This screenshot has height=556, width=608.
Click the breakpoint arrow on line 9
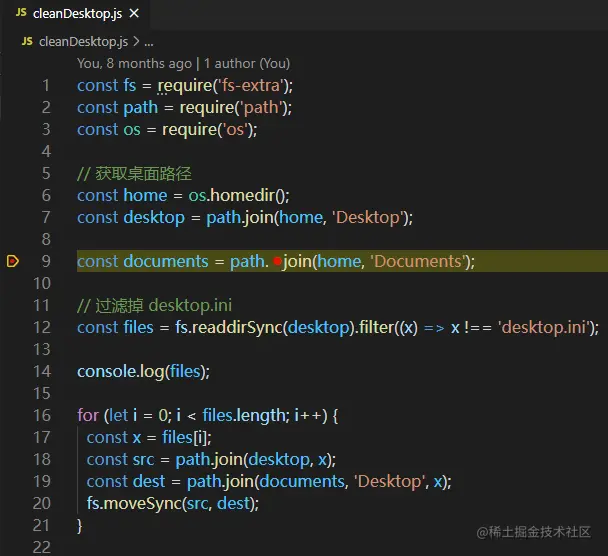click(x=12, y=261)
